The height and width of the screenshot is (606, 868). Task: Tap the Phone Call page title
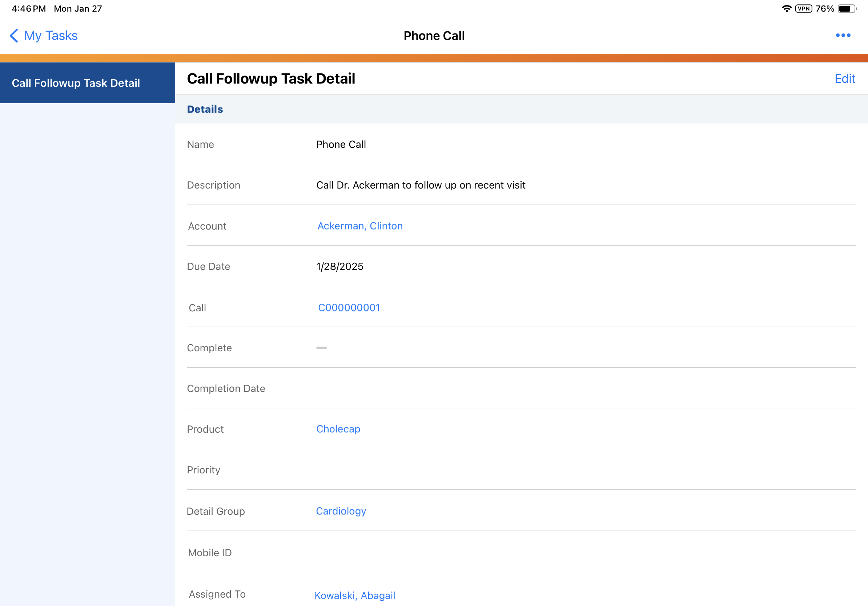pyautogui.click(x=434, y=36)
